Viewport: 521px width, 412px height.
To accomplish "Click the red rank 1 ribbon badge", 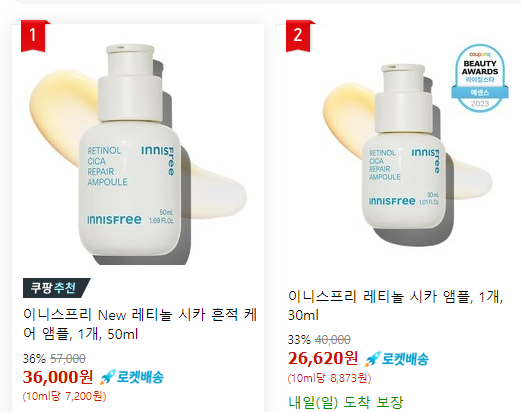I will 34,36.
